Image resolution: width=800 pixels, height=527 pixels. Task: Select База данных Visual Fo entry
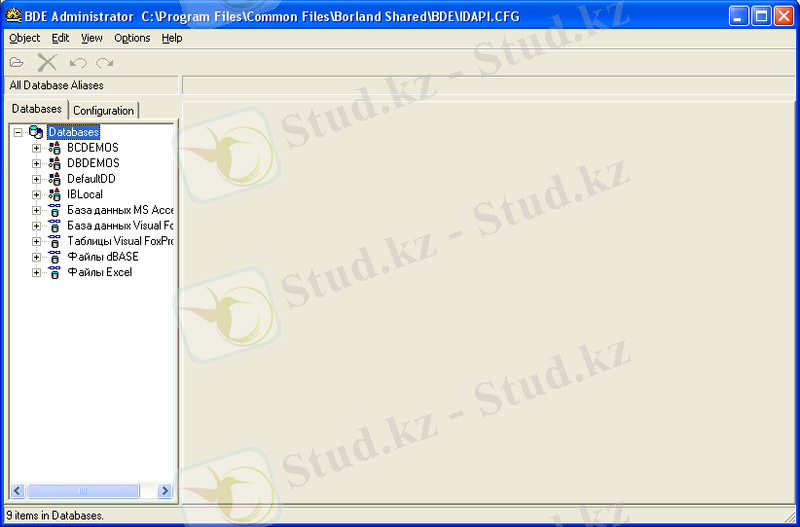pos(121,225)
